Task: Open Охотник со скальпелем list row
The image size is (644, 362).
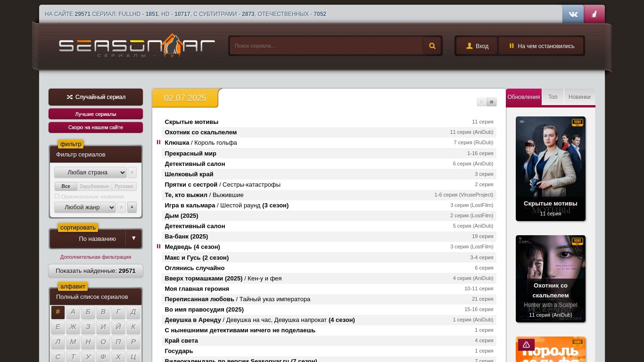Action: click(x=329, y=132)
